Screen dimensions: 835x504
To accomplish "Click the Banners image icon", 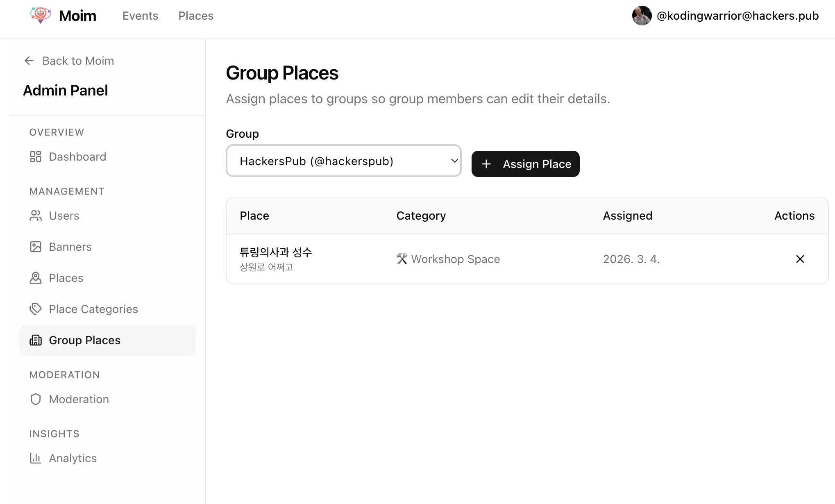I will coord(36,247).
